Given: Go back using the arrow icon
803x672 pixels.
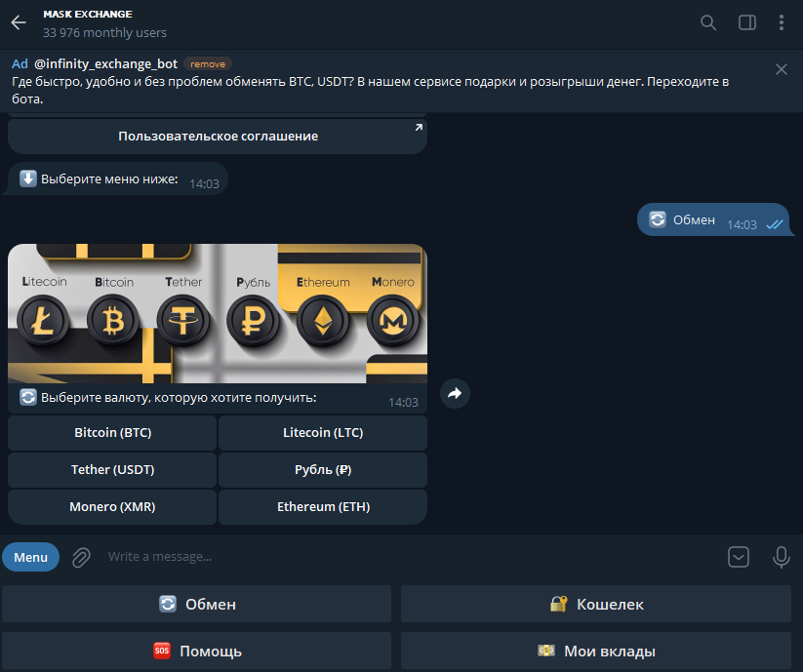Looking at the screenshot, I should click(19, 22).
